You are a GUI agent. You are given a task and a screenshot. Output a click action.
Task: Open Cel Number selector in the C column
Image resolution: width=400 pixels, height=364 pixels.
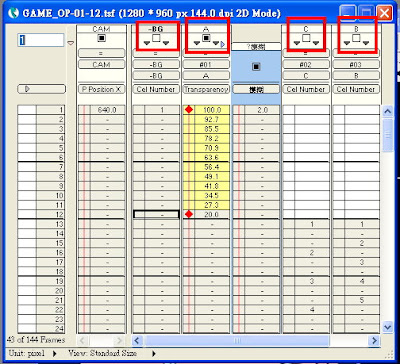(x=306, y=89)
